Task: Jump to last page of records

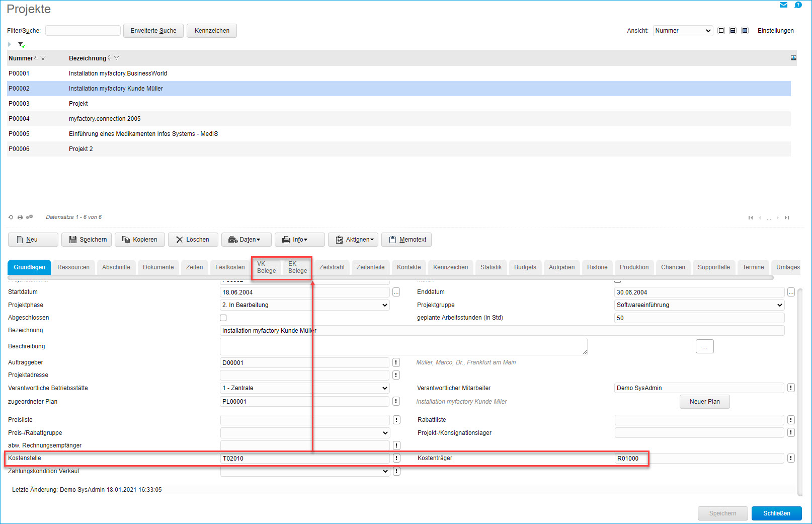Action: (787, 218)
